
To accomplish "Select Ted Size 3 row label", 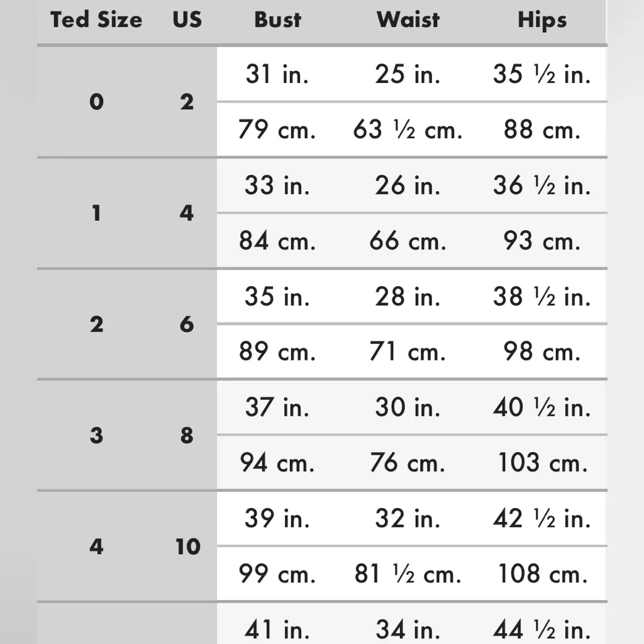I will [x=96, y=435].
